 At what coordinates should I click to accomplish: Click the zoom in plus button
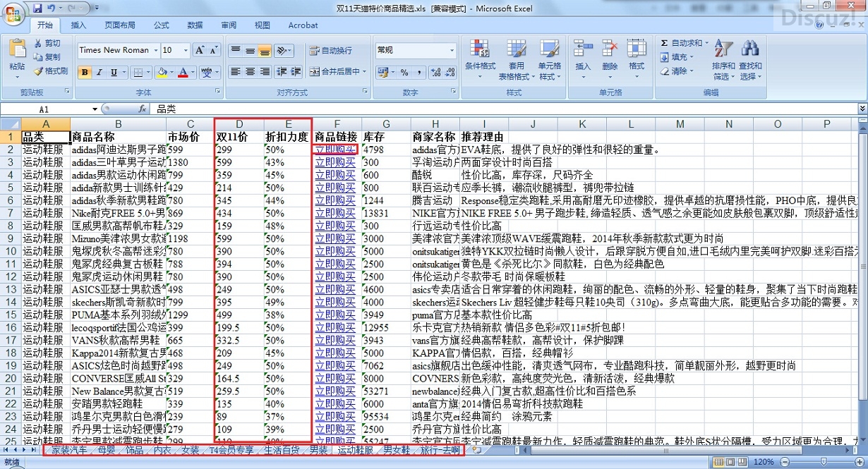click(860, 462)
